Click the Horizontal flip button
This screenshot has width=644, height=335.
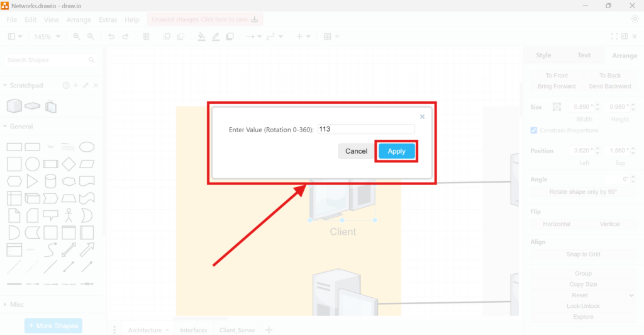(x=557, y=224)
